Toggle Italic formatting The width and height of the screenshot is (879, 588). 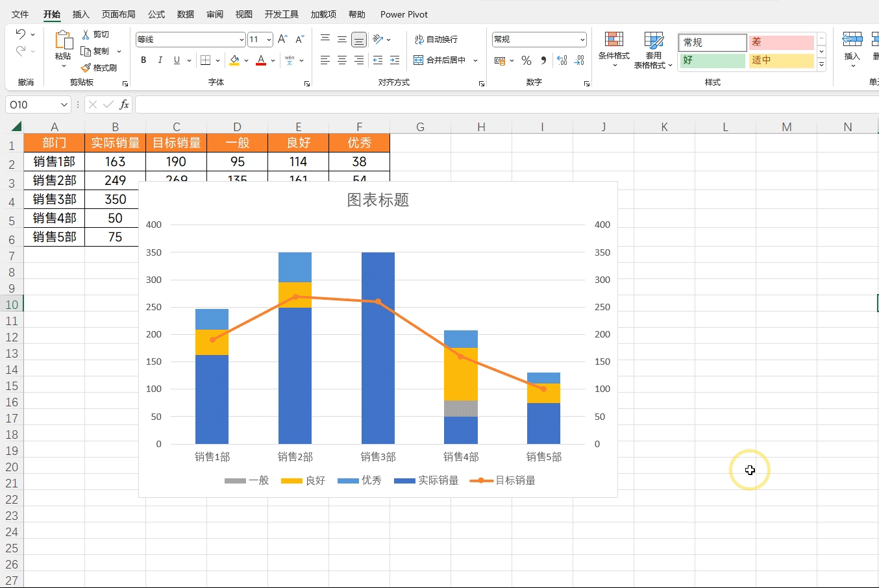point(160,60)
